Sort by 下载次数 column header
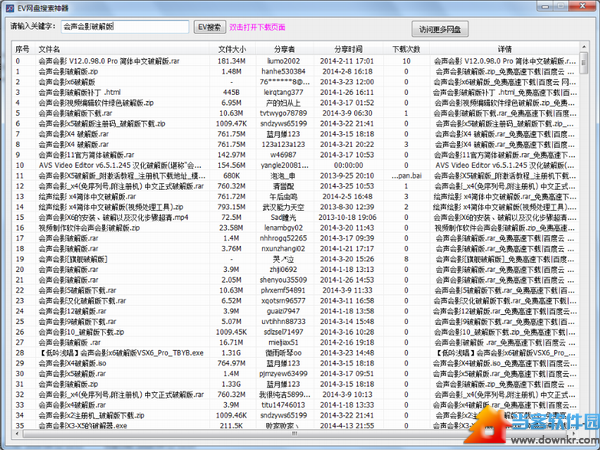 406,49
